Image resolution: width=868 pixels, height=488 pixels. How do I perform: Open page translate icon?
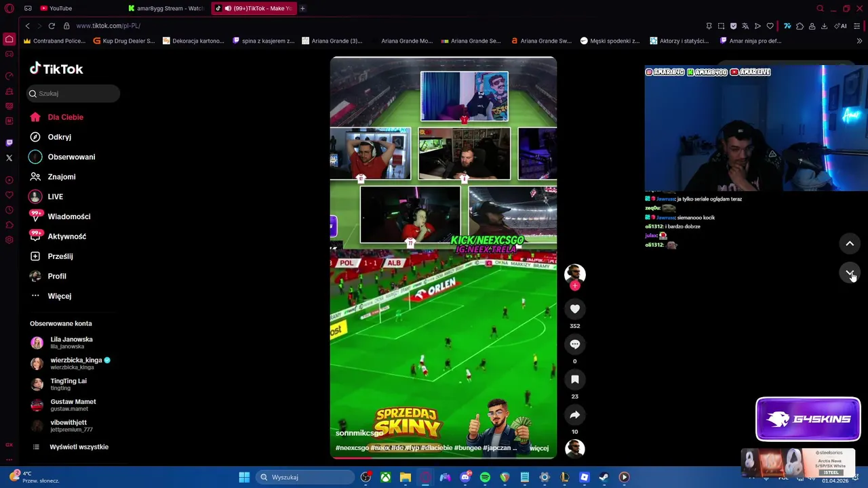tap(745, 26)
